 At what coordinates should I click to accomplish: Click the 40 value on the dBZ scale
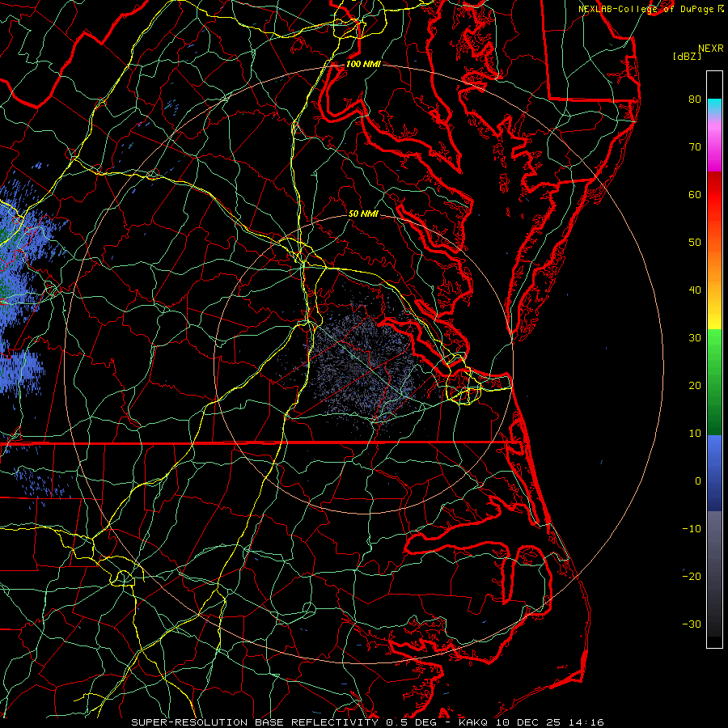[x=695, y=290]
